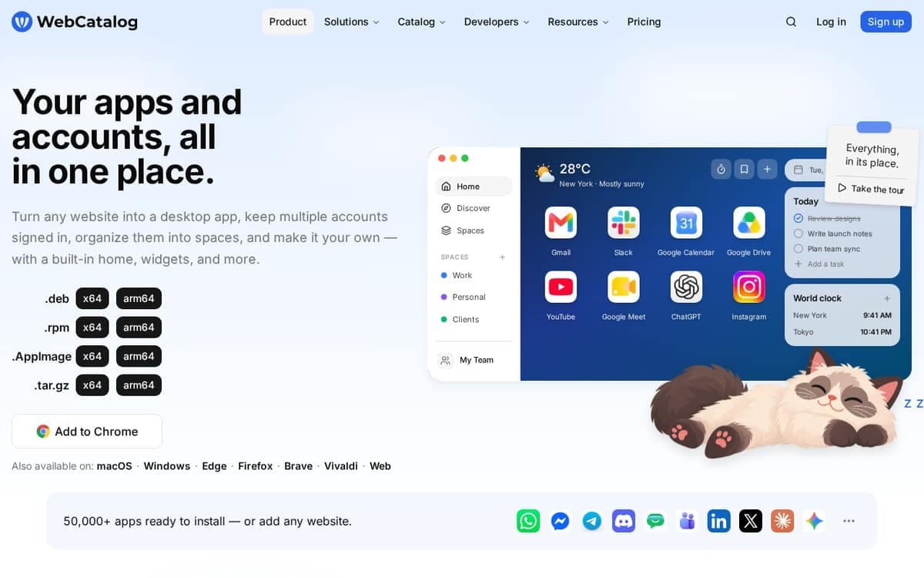
Task: Click the Telegram icon
Action: coord(592,521)
